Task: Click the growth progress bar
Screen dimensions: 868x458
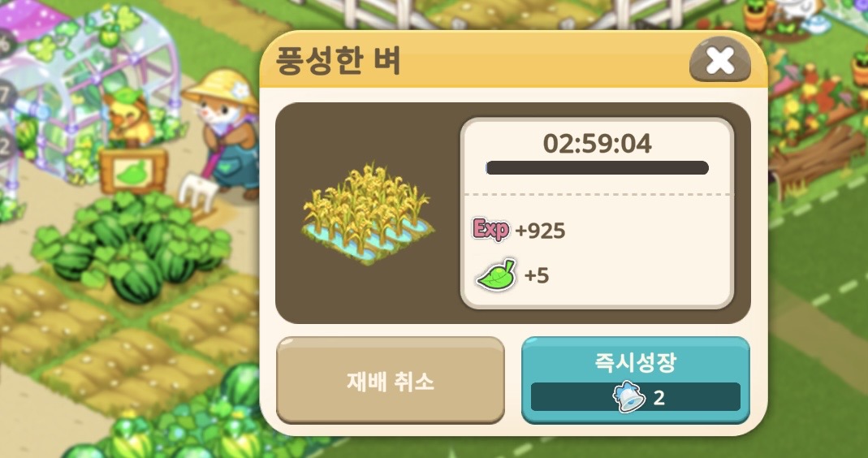Action: click(597, 168)
